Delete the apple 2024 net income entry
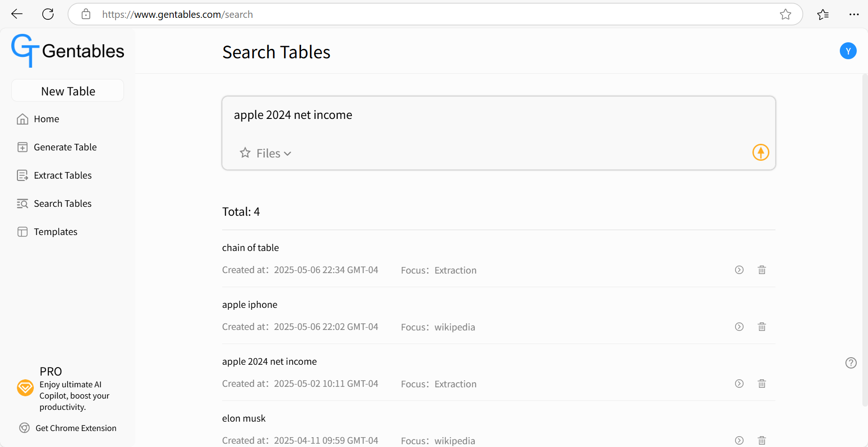 click(761, 384)
